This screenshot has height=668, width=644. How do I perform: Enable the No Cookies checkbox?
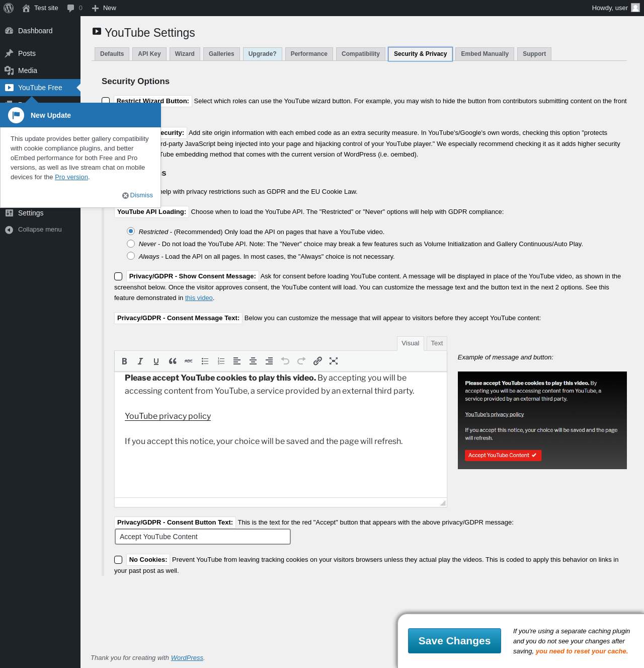pos(118,560)
